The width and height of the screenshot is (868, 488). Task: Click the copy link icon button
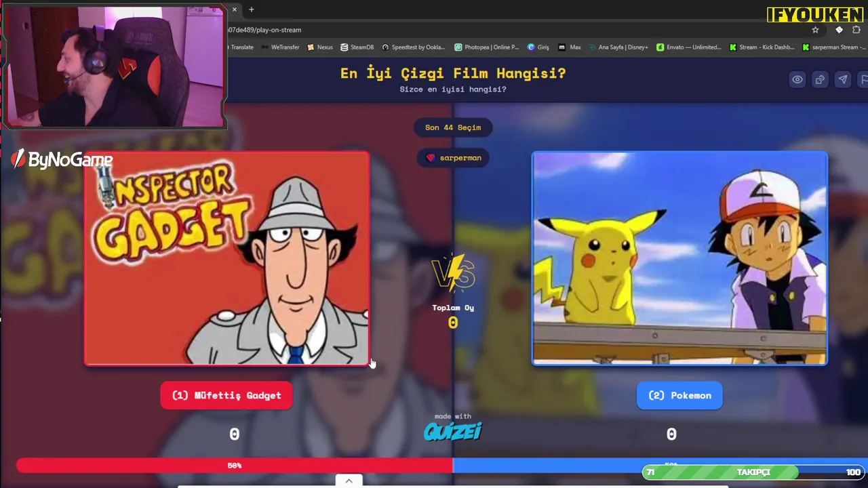(x=820, y=79)
